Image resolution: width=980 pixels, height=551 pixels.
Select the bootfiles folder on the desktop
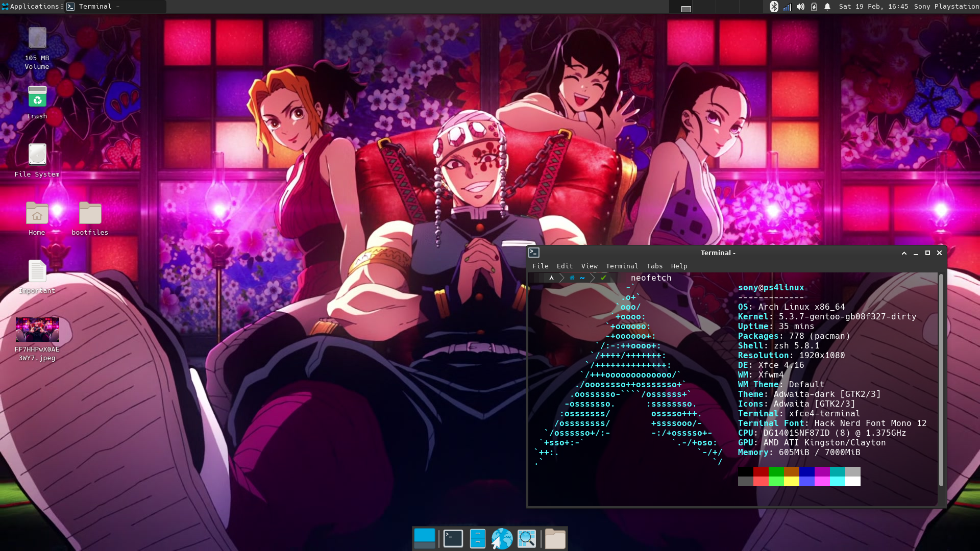click(x=90, y=218)
